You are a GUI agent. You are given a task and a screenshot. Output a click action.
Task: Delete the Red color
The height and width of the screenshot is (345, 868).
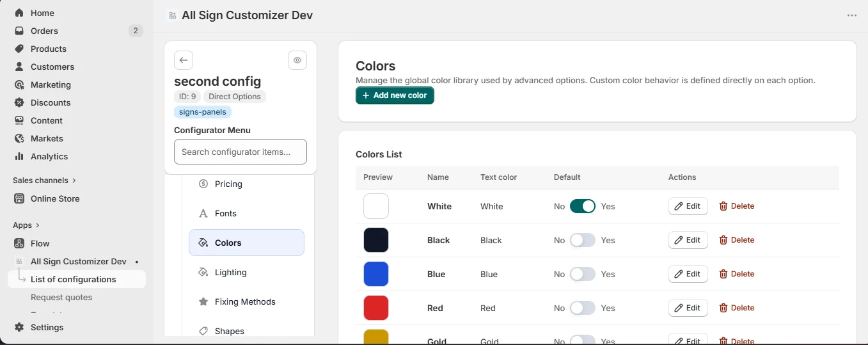pos(737,308)
